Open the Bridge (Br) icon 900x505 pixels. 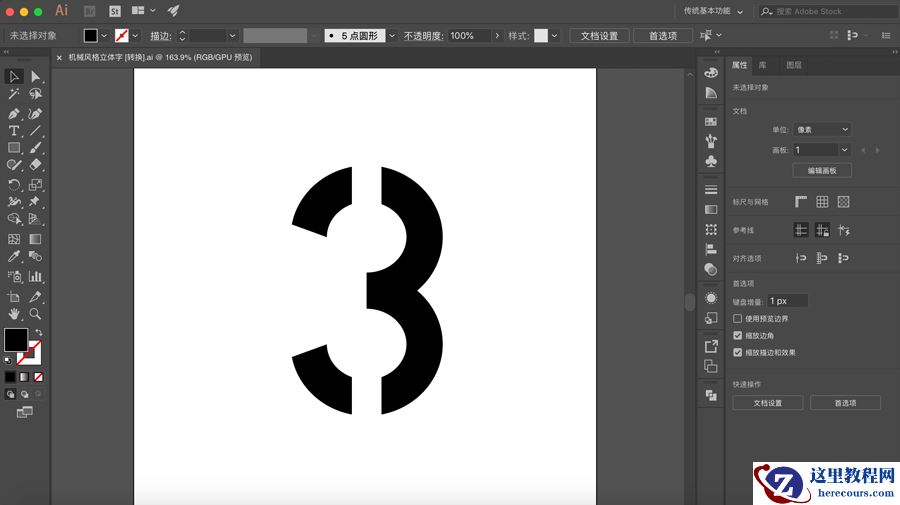(90, 11)
